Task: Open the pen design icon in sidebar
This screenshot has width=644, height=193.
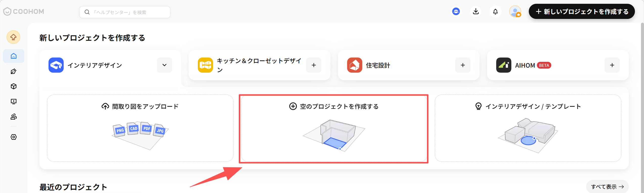Action: pyautogui.click(x=14, y=71)
